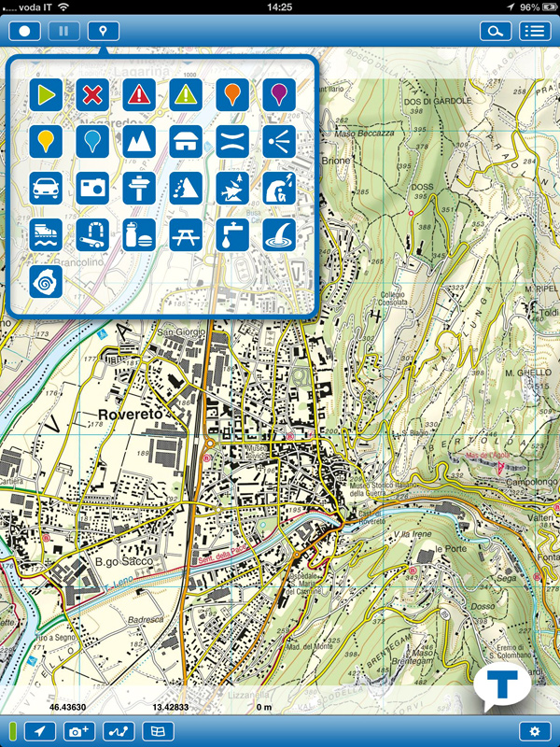Select the mountain peak marker
The width and height of the screenshot is (560, 747).
click(x=139, y=142)
